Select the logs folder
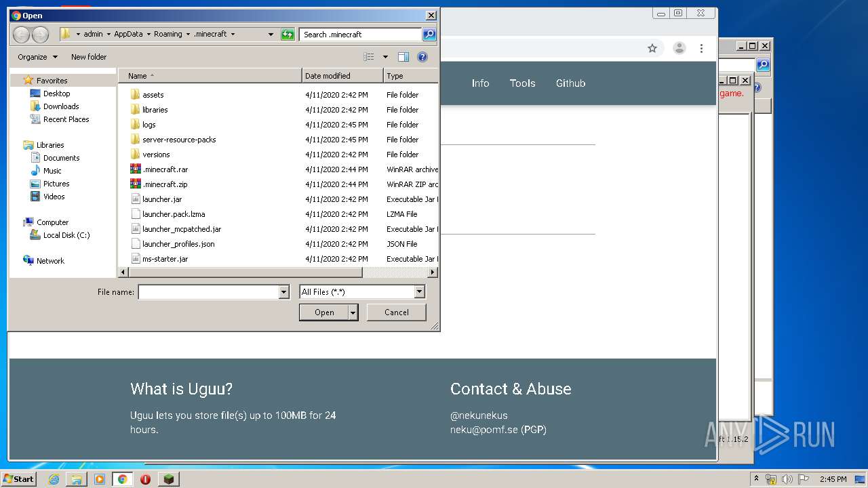Viewport: 868px width, 488px height. pos(149,125)
